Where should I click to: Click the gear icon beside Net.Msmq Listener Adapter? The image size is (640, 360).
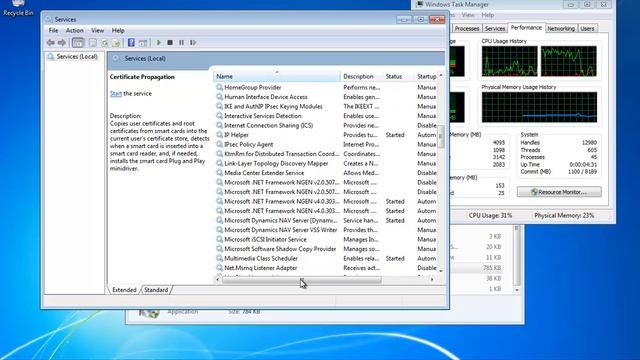pos(220,268)
